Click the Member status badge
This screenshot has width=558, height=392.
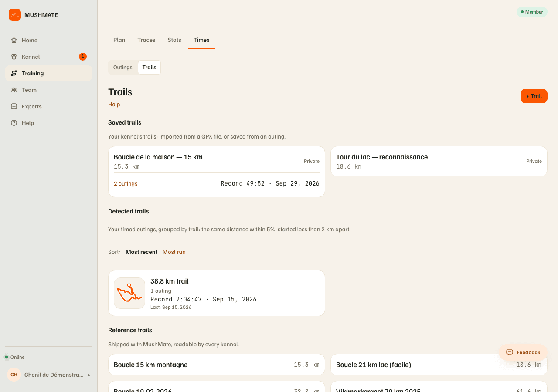click(x=532, y=12)
